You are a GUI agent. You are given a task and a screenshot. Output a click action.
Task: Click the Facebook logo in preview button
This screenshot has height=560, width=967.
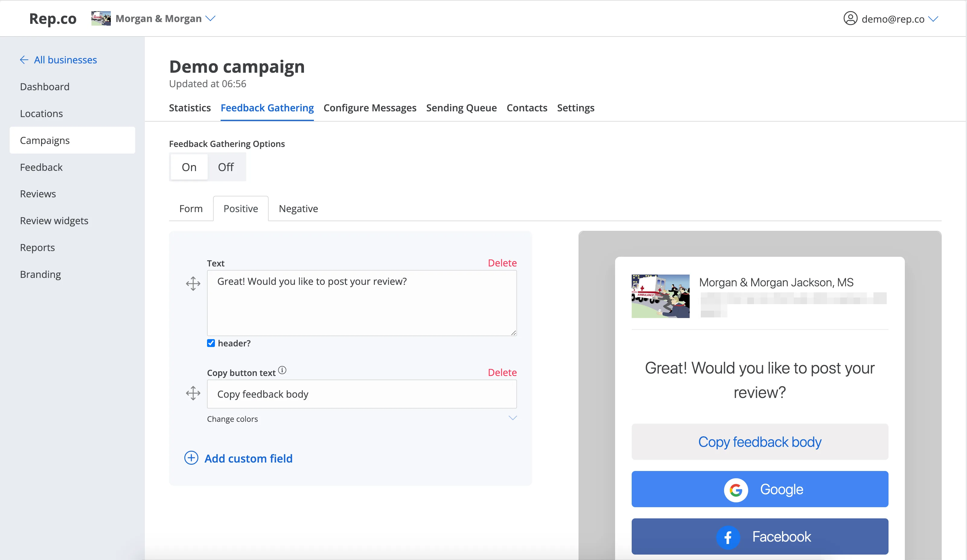tap(728, 537)
